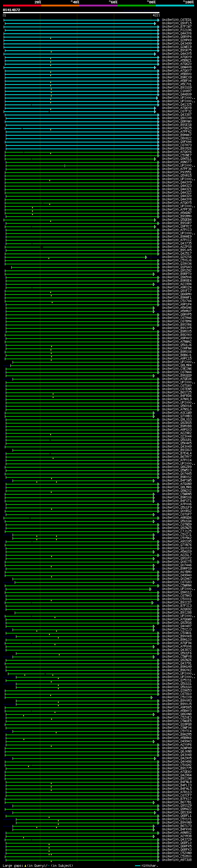Viewport: 197px width, 868px height.
Task: Click the arrowhead ending the UniRef100_Q4A3Y5 bar
Action: [x=155, y=54]
